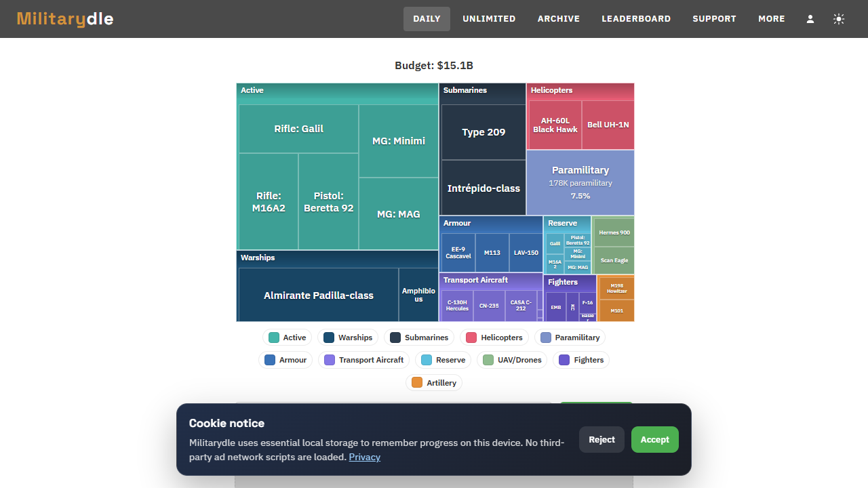Image resolution: width=868 pixels, height=488 pixels.
Task: Toggle the Reserve legend chip
Action: [x=443, y=360]
